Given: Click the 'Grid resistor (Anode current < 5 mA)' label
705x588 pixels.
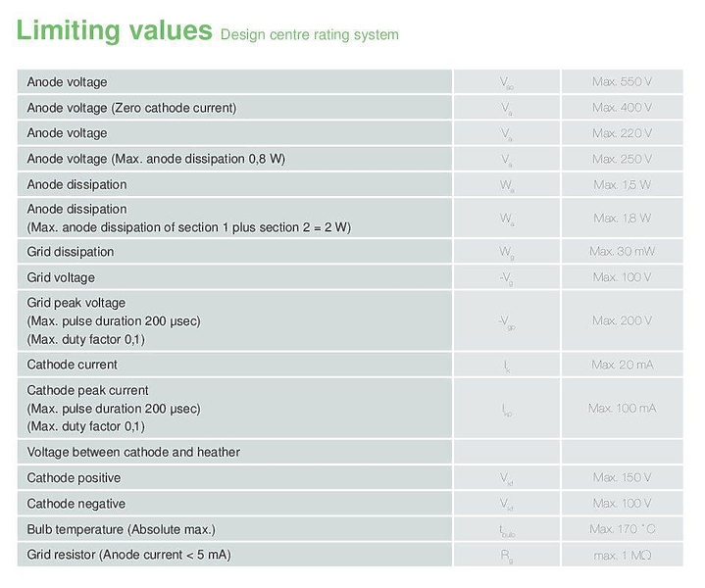Looking at the screenshot, I should 128,555.
